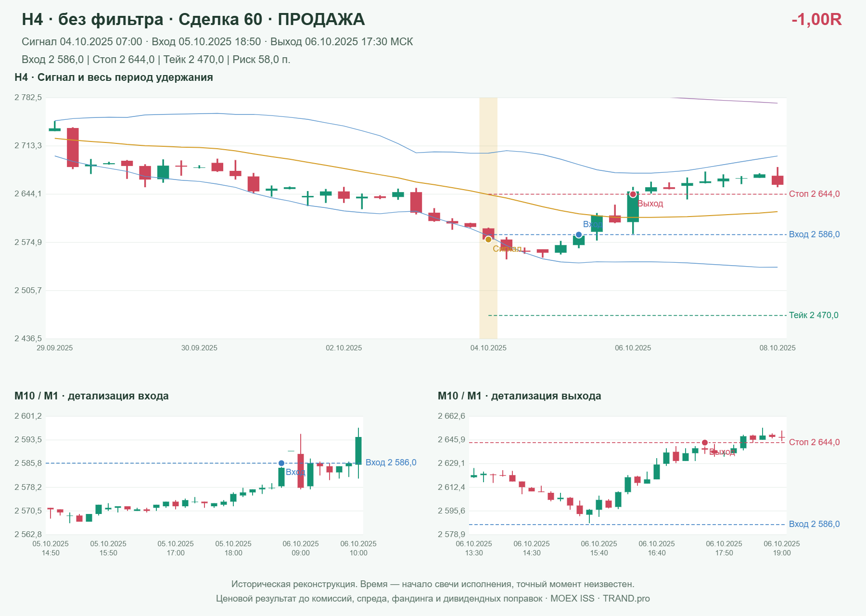The image size is (866, 616).
Task: Click the "Тейк 2 470,0" level label
Action: pyautogui.click(x=814, y=315)
